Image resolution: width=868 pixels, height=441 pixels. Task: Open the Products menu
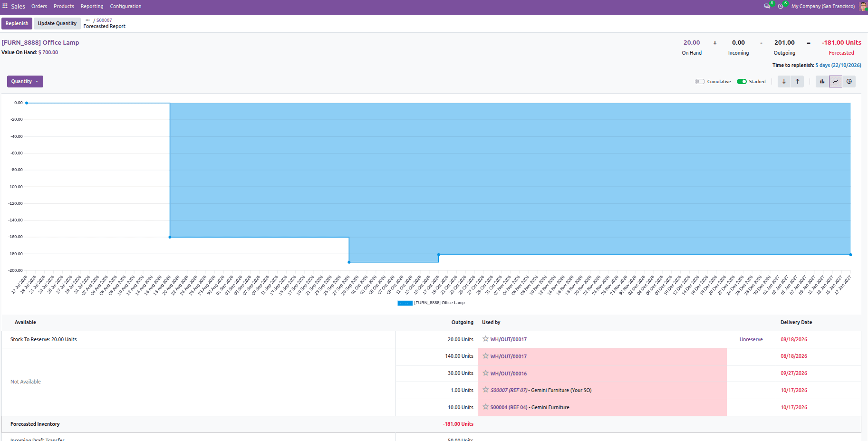pos(64,6)
